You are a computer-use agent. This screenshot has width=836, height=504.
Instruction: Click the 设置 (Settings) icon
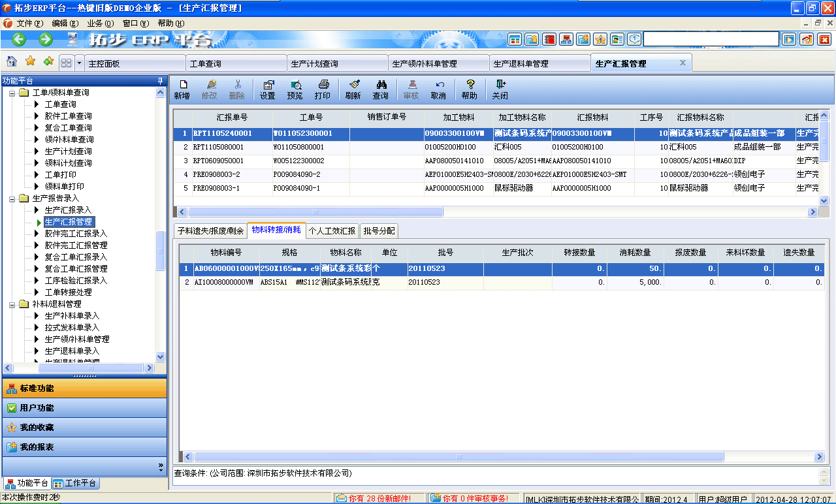[x=267, y=88]
